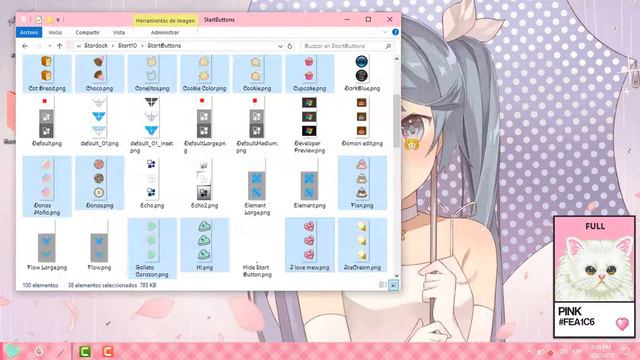Expand the address bar history dropdown
640x360 pixels.
pyautogui.click(x=280, y=46)
